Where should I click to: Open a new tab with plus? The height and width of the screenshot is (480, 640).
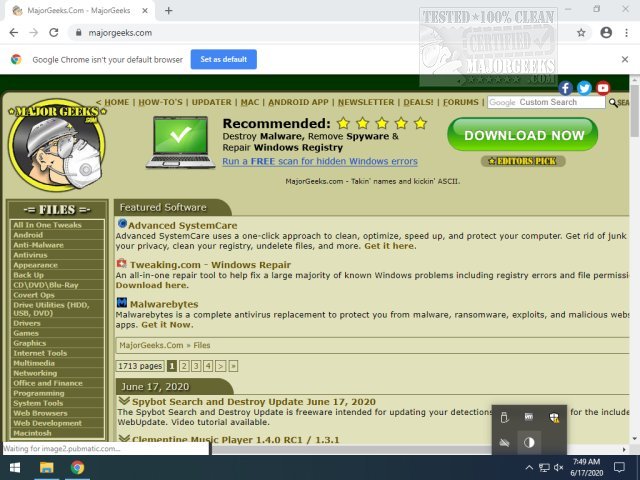(x=169, y=11)
